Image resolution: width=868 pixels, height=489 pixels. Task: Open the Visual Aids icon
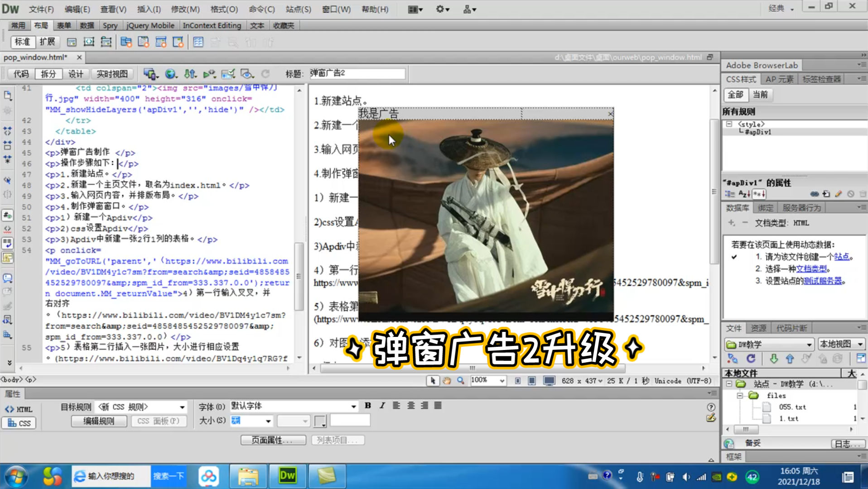[247, 74]
